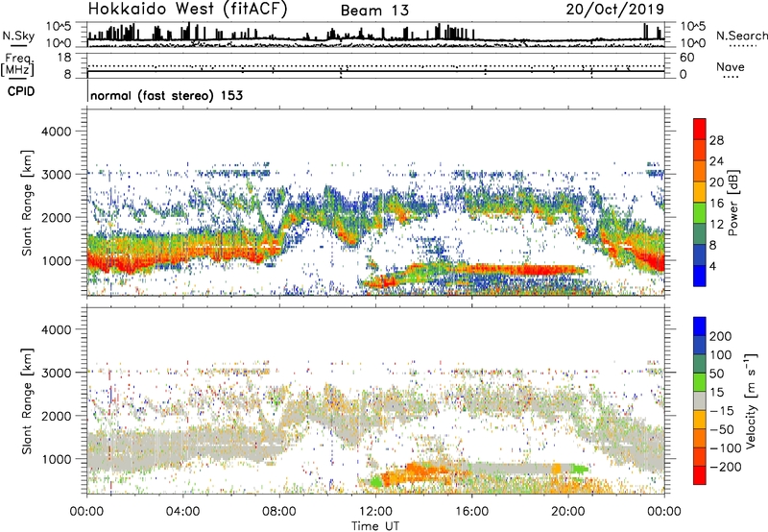Click the "Slant Range [km]" label of power panel

pos(27,203)
